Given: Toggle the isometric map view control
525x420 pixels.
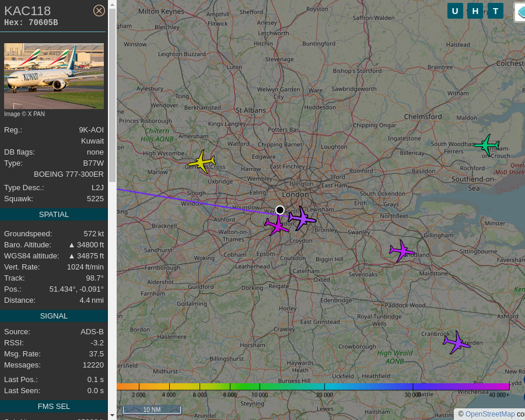Looking at the screenshot, I should coord(521,12).
